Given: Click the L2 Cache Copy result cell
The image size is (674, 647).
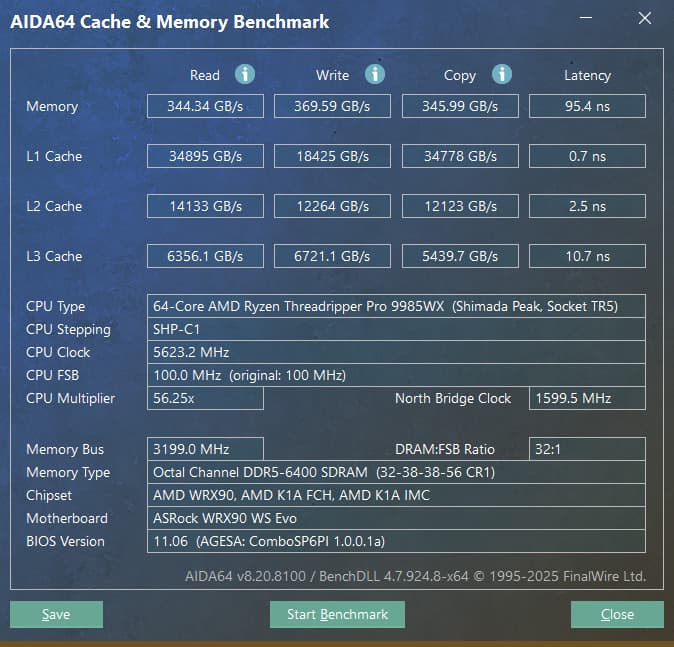Looking at the screenshot, I should pyautogui.click(x=461, y=206).
